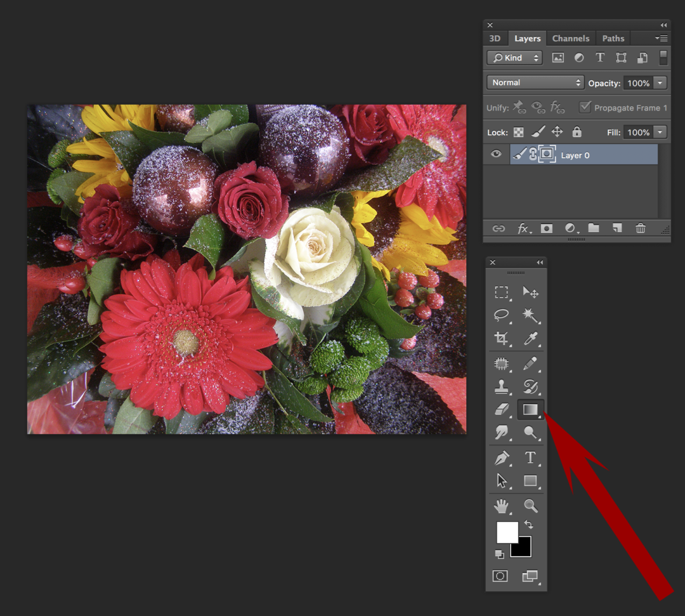
Task: Toggle shape layer filter
Action: (621, 58)
